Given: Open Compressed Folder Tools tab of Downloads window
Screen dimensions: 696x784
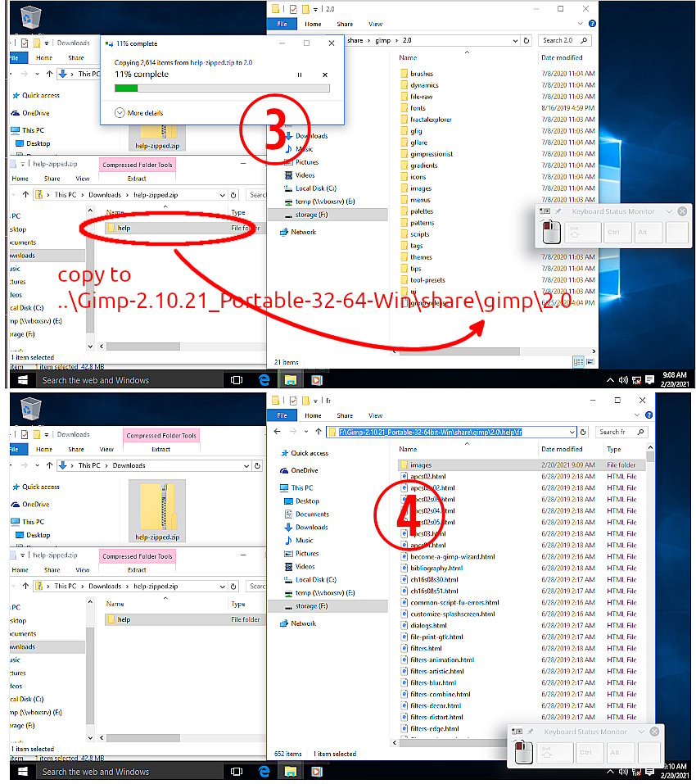Looking at the screenshot, I should [161, 436].
